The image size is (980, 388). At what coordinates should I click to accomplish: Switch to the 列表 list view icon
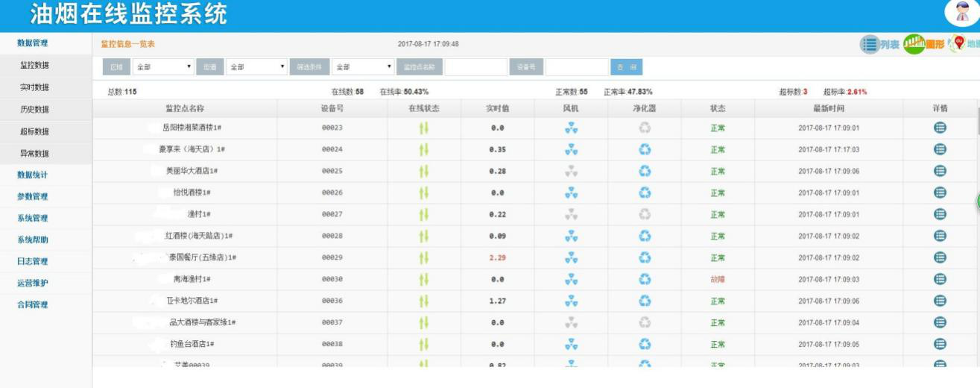(870, 45)
